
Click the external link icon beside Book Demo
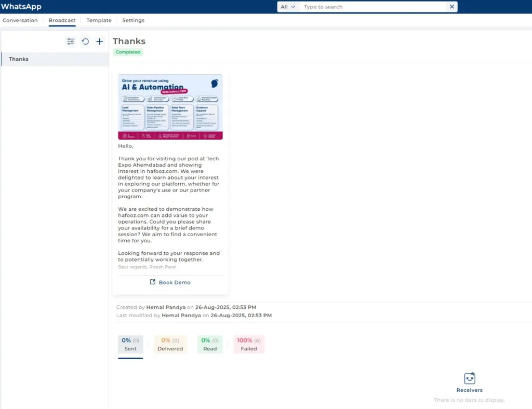153,282
